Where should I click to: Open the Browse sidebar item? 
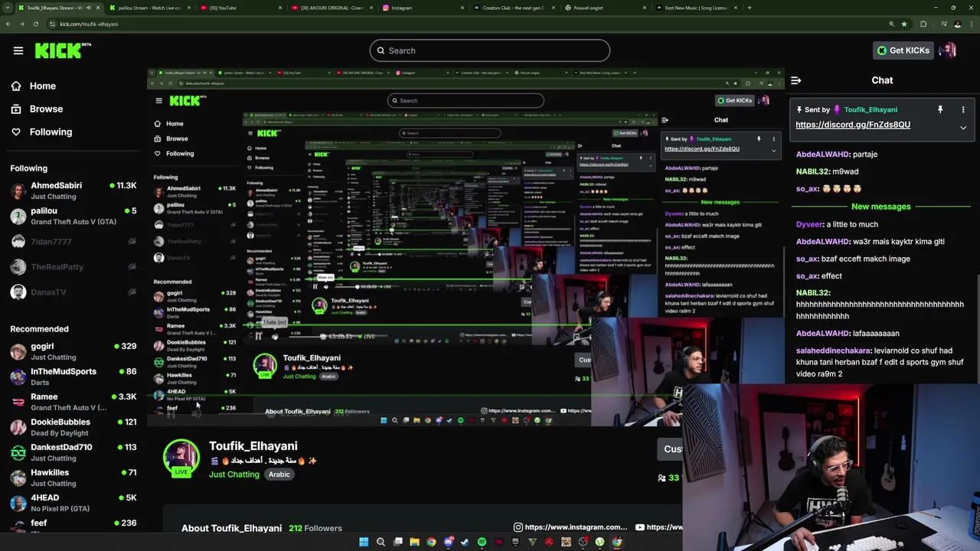[46, 109]
